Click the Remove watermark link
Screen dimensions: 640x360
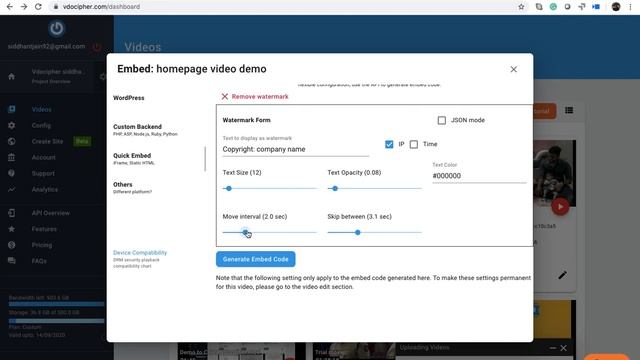tap(260, 97)
